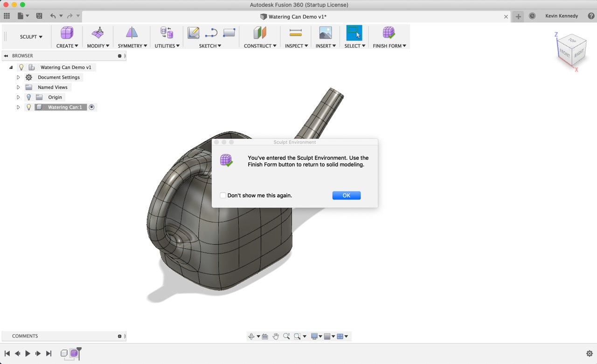Click the Create Box form icon
Viewport: 597px width, 364px height.
[x=67, y=33]
